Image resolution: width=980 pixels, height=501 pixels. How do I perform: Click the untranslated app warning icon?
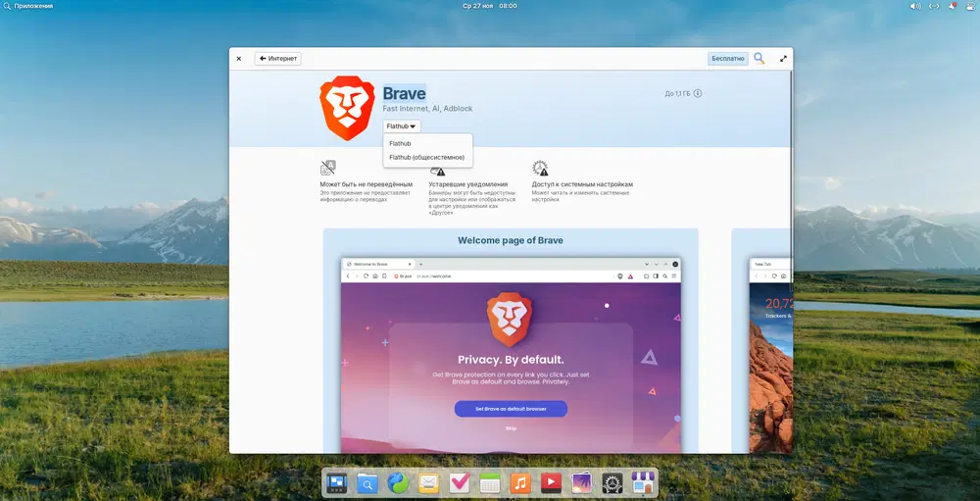(328, 168)
